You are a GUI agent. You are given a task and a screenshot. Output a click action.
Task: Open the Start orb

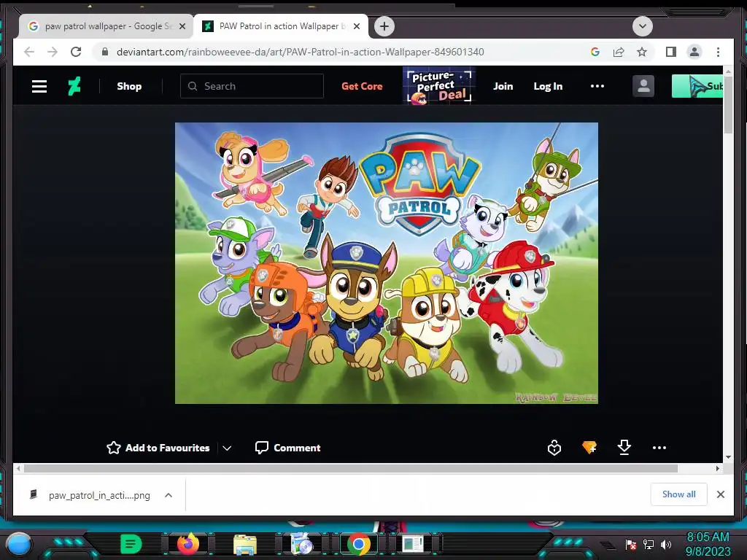[19, 544]
